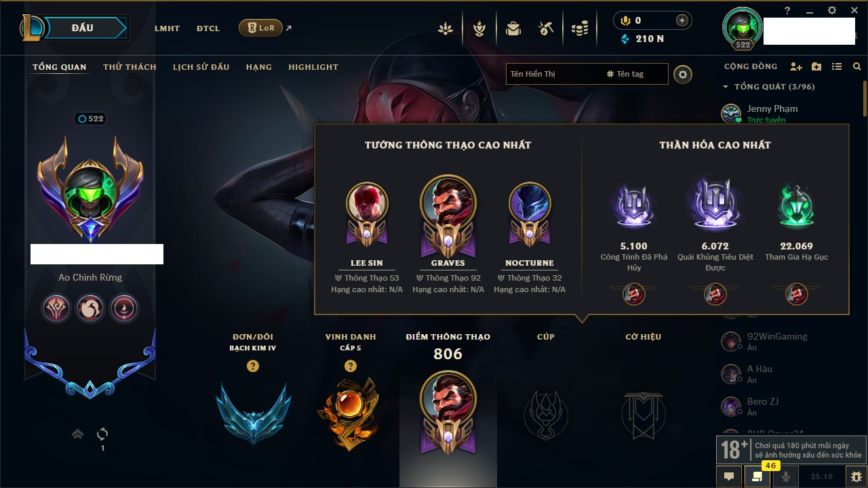The height and width of the screenshot is (488, 868).
Task: Open the Loot icon in top navigation
Action: (x=546, y=28)
